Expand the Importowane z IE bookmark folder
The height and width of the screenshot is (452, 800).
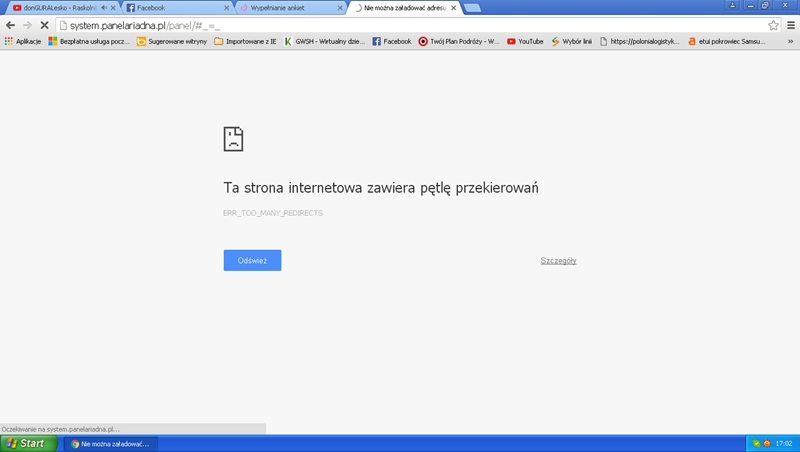[244, 42]
